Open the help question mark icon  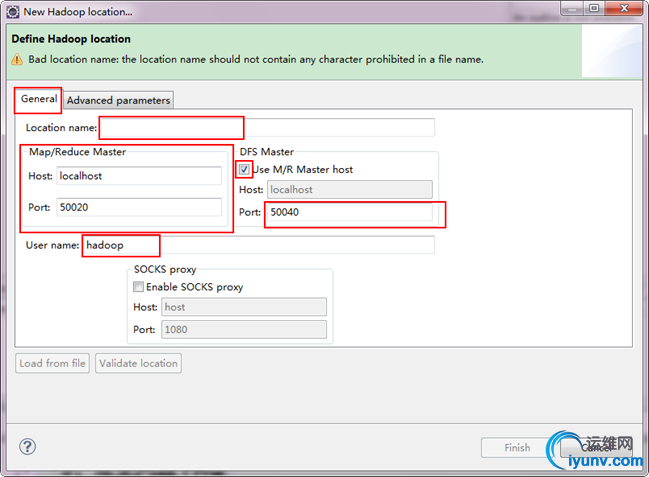point(27,446)
